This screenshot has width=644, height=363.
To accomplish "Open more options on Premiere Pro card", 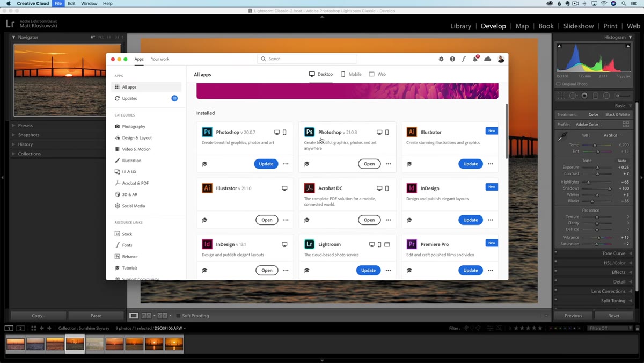I will coord(491,270).
